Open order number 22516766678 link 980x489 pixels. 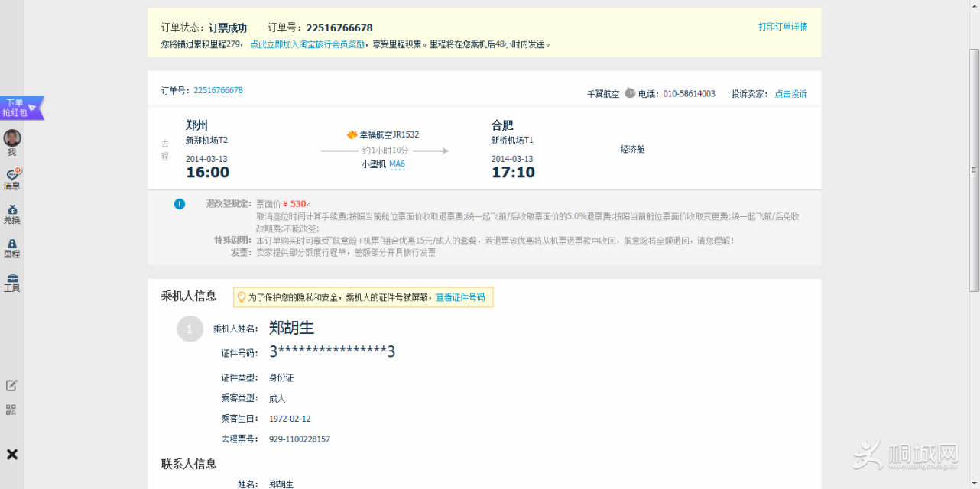coord(218,90)
